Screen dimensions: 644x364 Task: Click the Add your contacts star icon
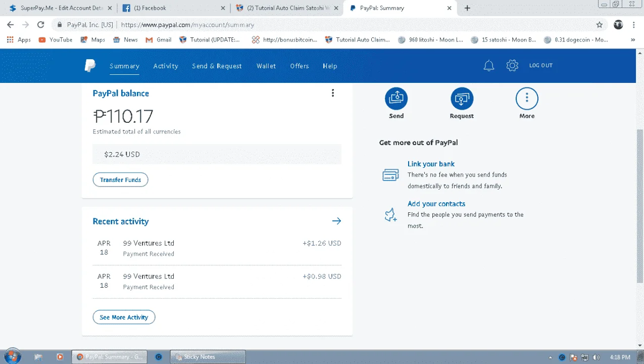(390, 215)
